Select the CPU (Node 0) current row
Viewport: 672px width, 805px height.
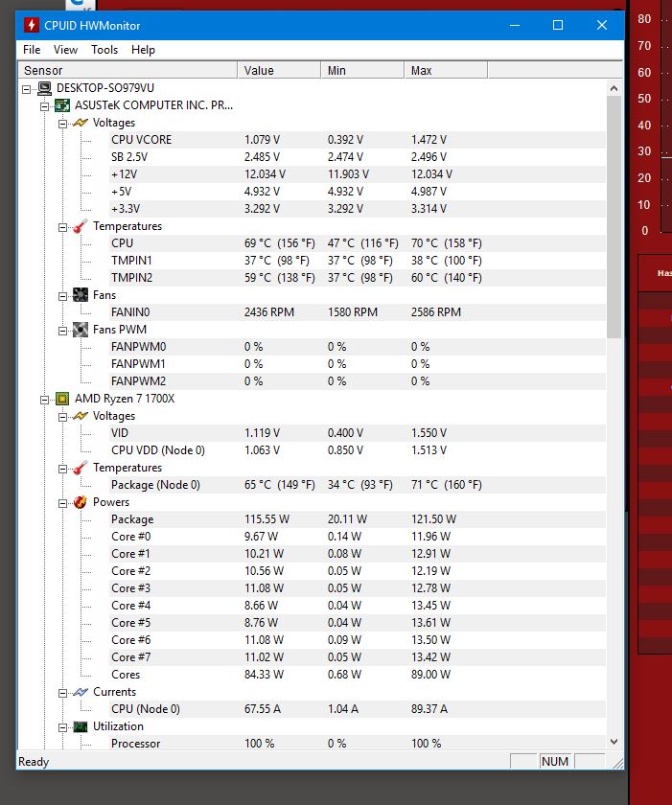coord(358,709)
